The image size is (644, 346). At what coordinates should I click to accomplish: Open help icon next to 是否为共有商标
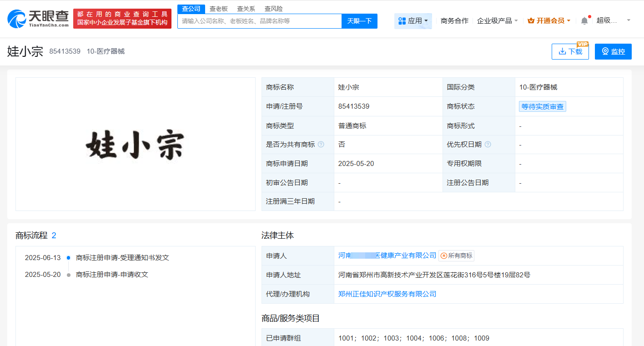click(322, 144)
